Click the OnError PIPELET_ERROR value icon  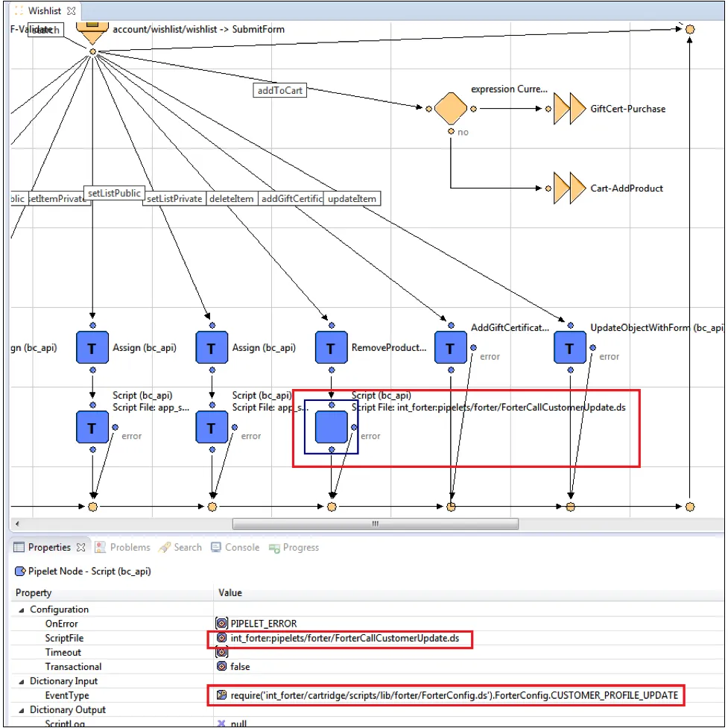221,623
